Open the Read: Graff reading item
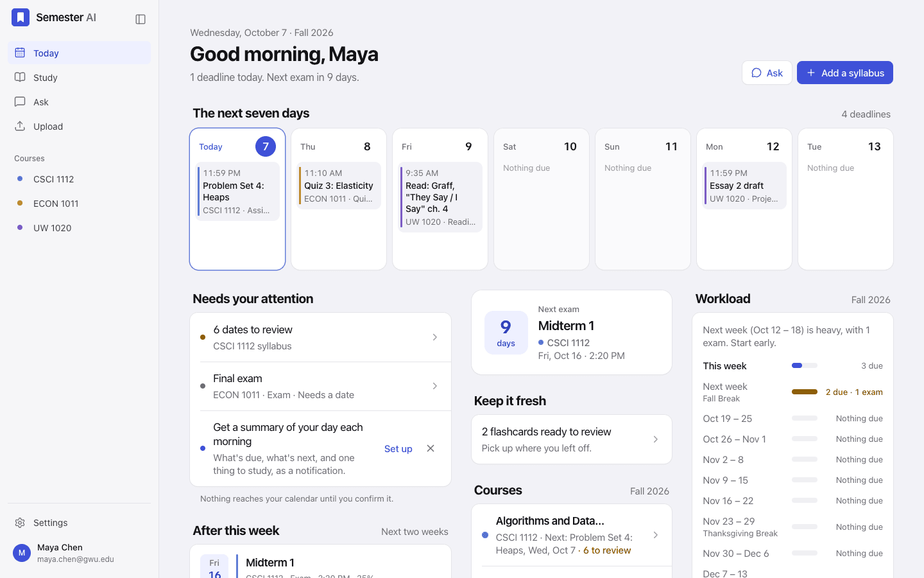 440,197
